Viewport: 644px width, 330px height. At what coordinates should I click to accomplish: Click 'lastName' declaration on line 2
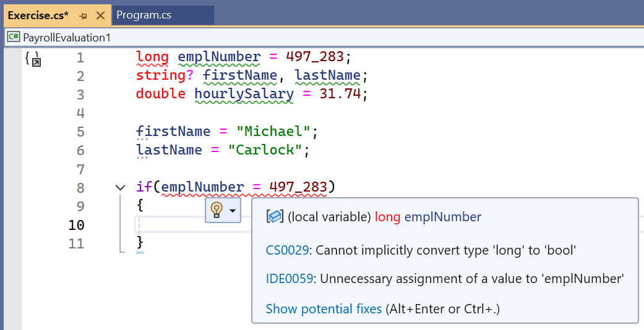[x=328, y=75]
